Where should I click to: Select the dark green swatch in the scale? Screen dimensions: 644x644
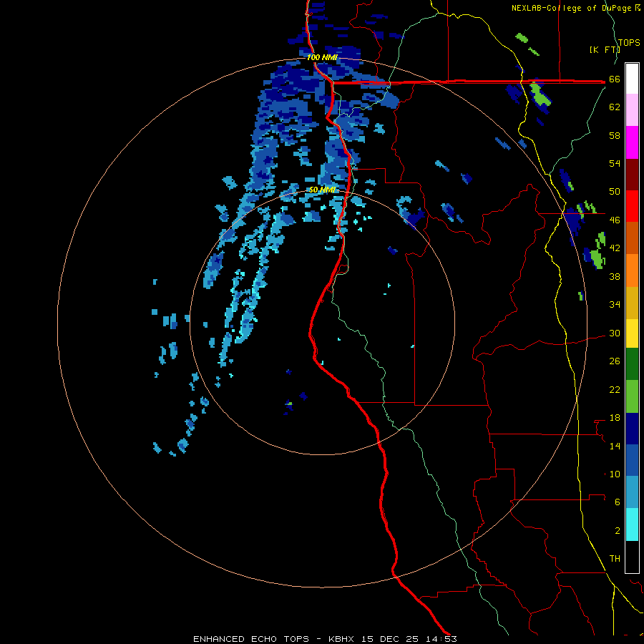tap(632, 364)
